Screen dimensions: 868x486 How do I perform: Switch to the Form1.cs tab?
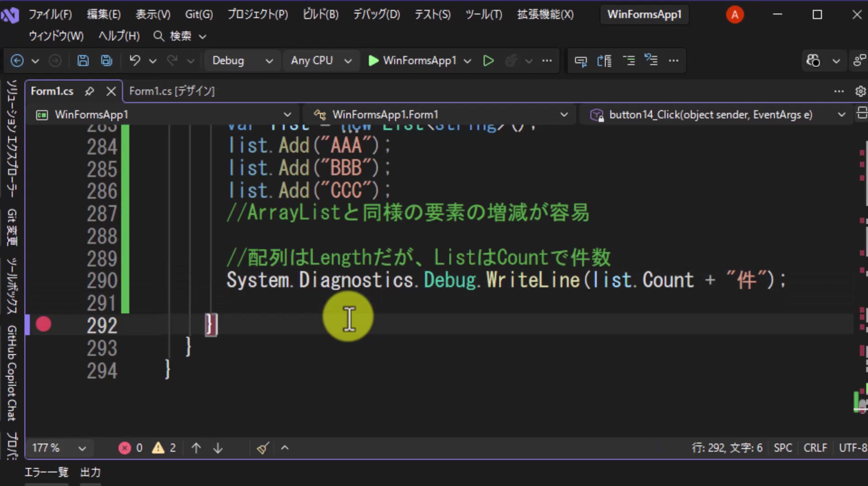pos(52,91)
